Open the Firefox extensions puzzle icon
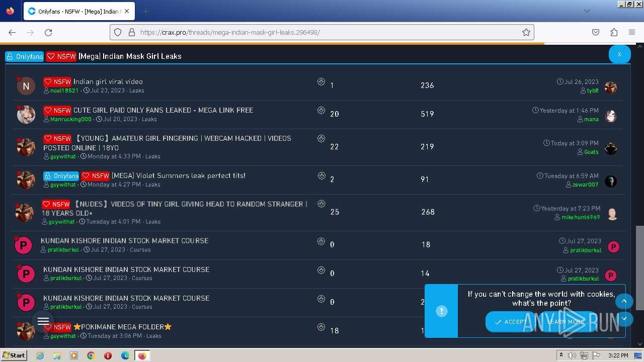The width and height of the screenshot is (644, 362). [614, 32]
